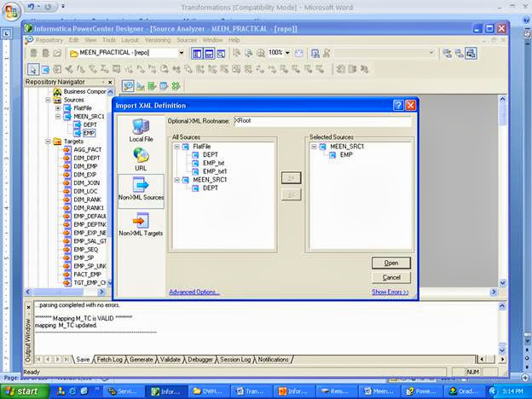The image size is (532, 399).
Task: Open the Layout menu
Action: pos(130,40)
